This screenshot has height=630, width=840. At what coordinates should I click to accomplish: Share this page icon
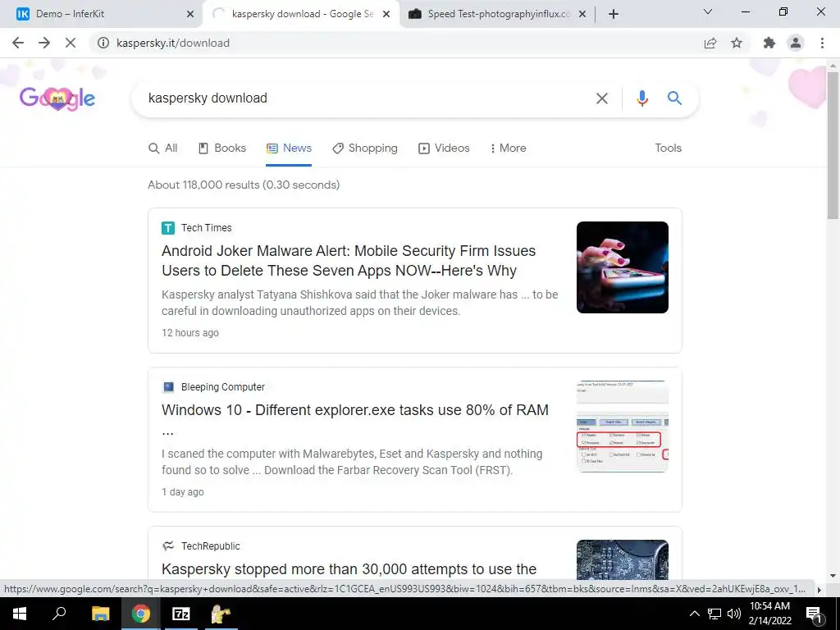coord(710,43)
